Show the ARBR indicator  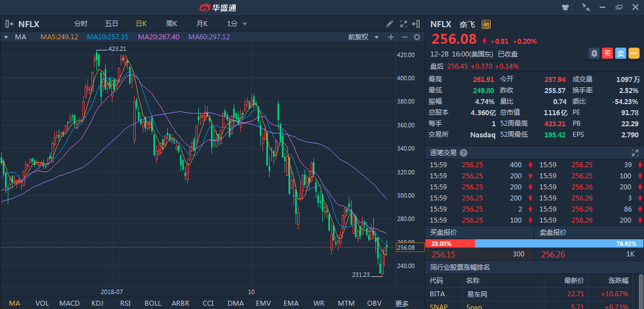pyautogui.click(x=181, y=303)
